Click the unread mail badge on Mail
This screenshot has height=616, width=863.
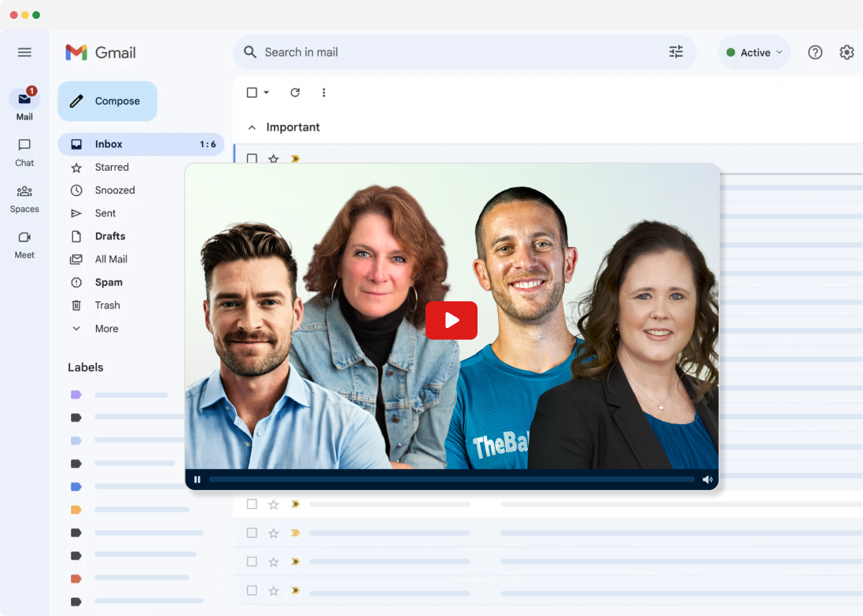click(32, 90)
